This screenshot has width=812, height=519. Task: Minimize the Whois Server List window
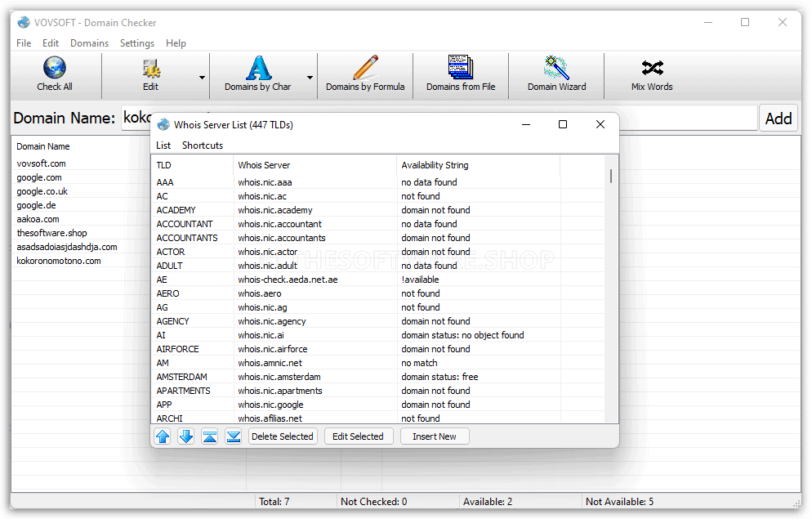click(525, 124)
